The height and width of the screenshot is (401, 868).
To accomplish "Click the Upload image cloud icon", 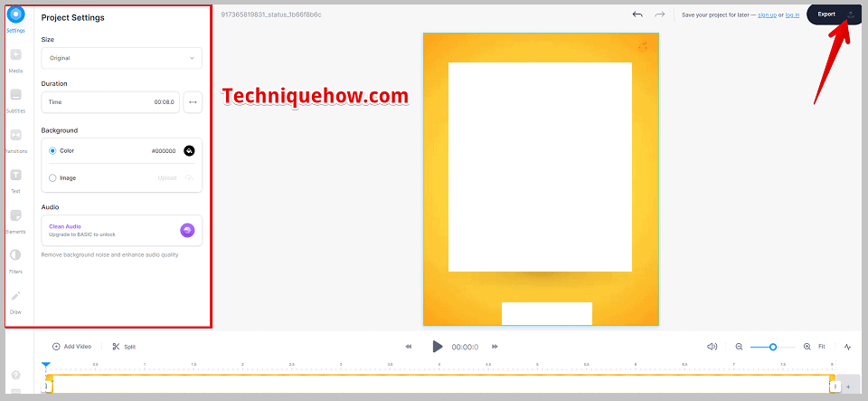I will (189, 178).
